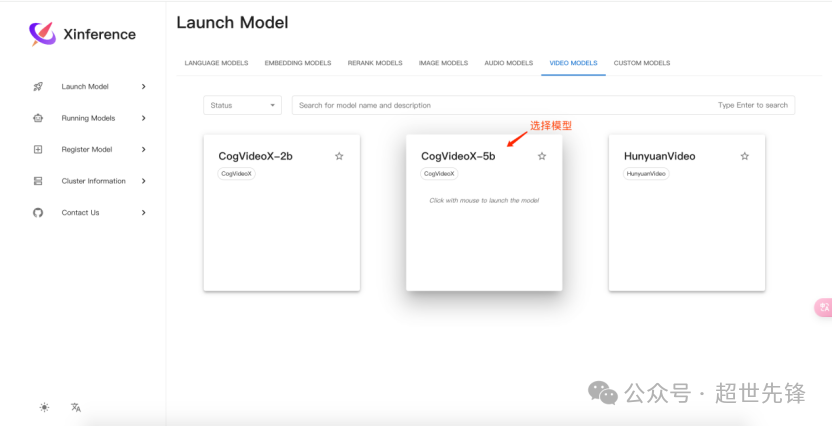Switch to the Embedding Models tab
832x426 pixels.
pyautogui.click(x=298, y=63)
